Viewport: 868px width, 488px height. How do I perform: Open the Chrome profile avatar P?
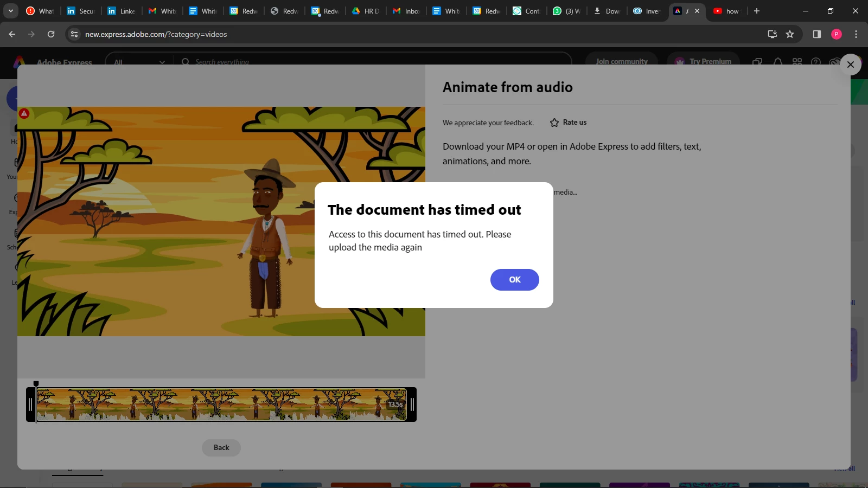pos(837,34)
